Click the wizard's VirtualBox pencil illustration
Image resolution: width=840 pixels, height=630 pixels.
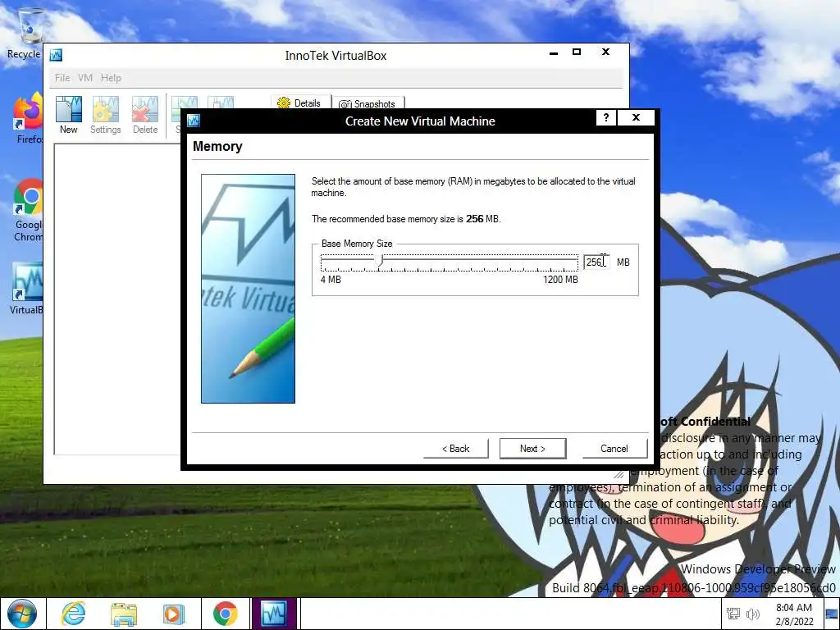click(x=248, y=288)
